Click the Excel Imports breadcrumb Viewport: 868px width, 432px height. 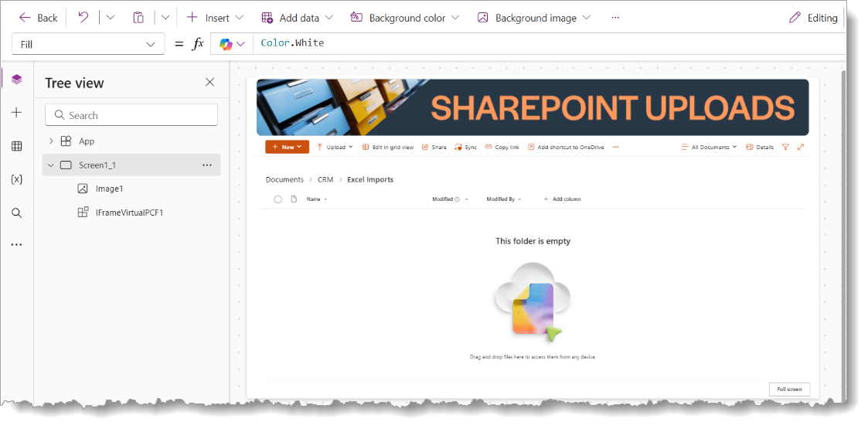click(370, 179)
